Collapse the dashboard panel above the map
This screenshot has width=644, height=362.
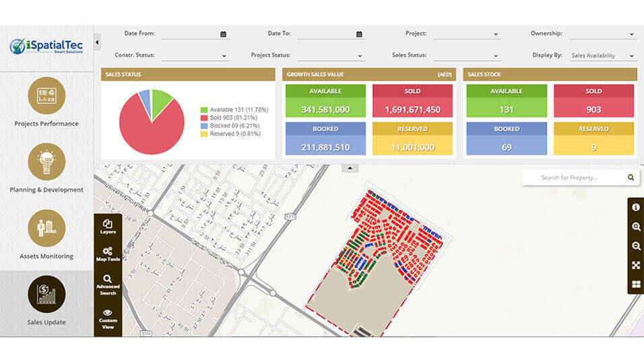pyautogui.click(x=350, y=168)
